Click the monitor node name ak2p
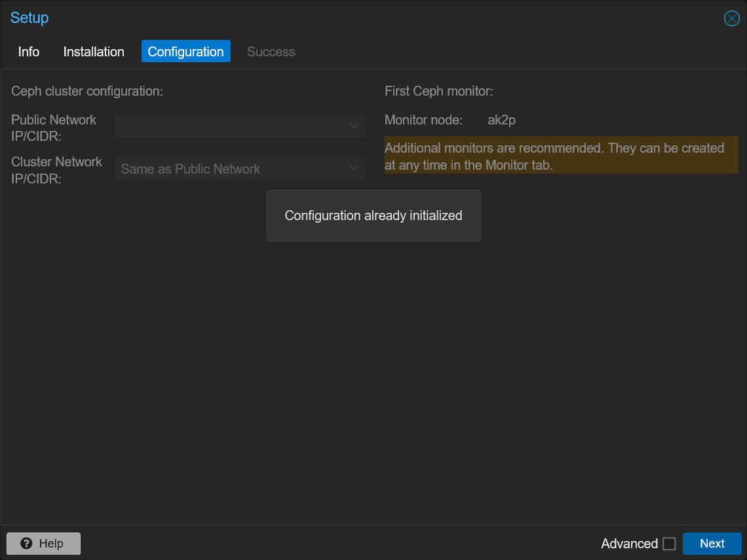 pyautogui.click(x=501, y=120)
